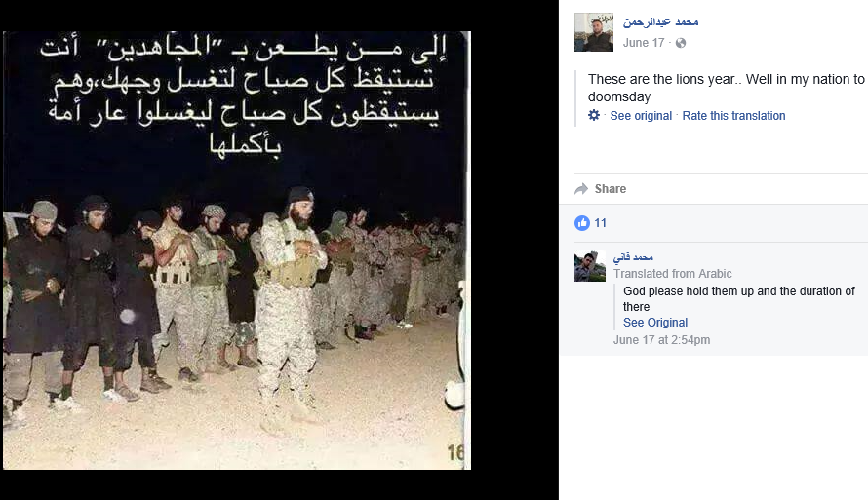This screenshot has height=500, width=868.
Task: Open the commenter's profile picture
Action: pyautogui.click(x=590, y=266)
